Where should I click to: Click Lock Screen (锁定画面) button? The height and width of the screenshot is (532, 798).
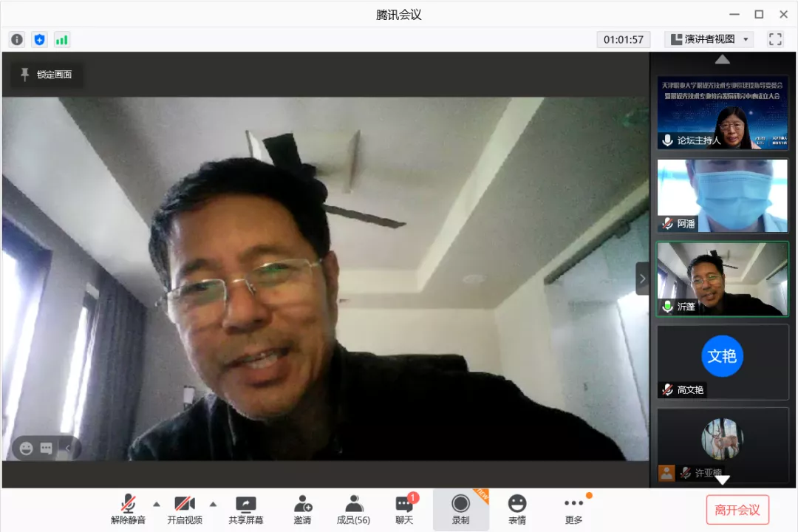(x=47, y=75)
